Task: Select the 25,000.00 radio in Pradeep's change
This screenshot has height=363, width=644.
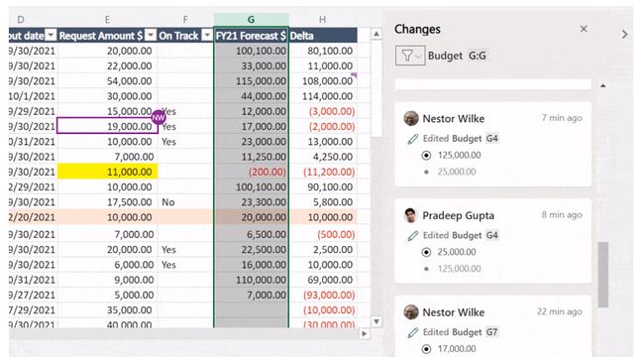Action: 426,252
